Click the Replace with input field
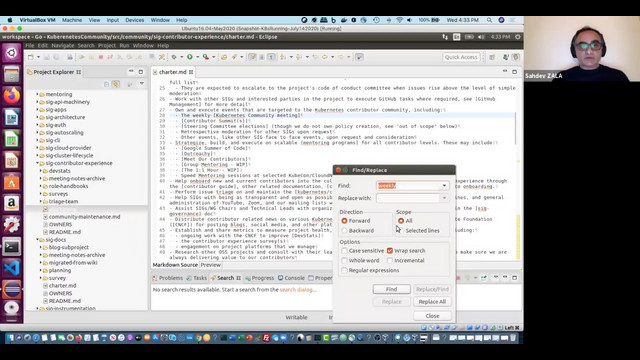Image resolution: width=640 pixels, height=360 pixels. [x=408, y=198]
